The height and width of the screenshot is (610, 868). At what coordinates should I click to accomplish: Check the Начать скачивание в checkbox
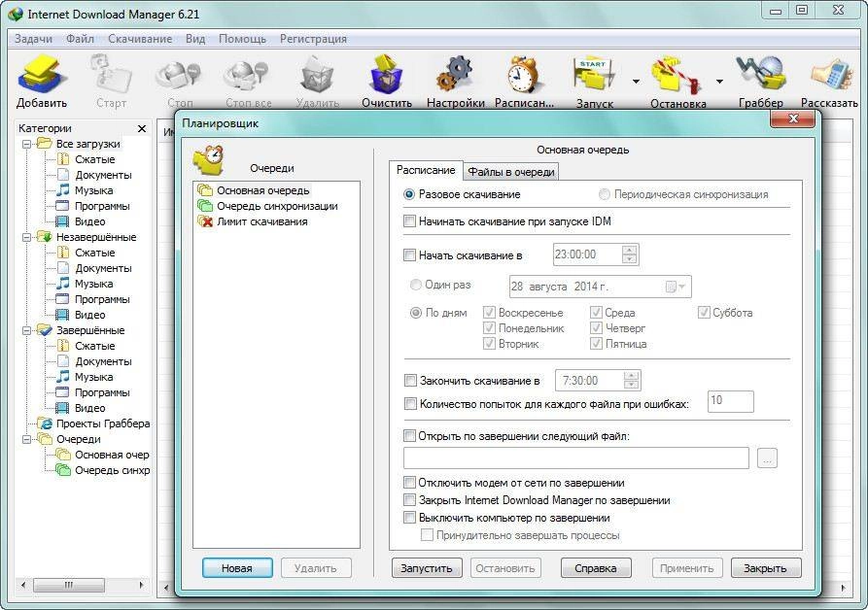coord(409,254)
